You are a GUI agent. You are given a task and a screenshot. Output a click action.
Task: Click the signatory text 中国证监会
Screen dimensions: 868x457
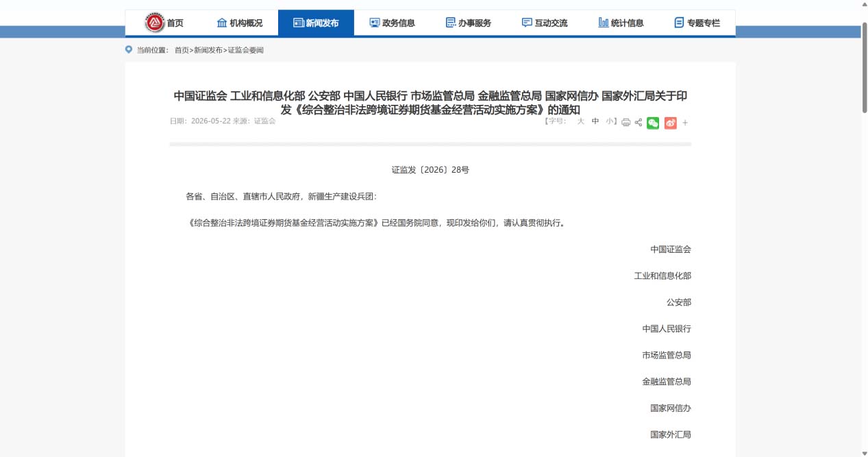click(x=671, y=249)
